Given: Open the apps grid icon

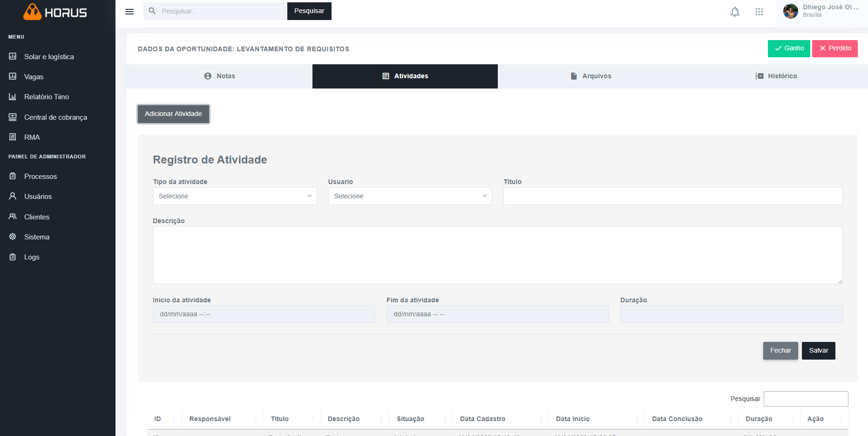Looking at the screenshot, I should pyautogui.click(x=759, y=12).
